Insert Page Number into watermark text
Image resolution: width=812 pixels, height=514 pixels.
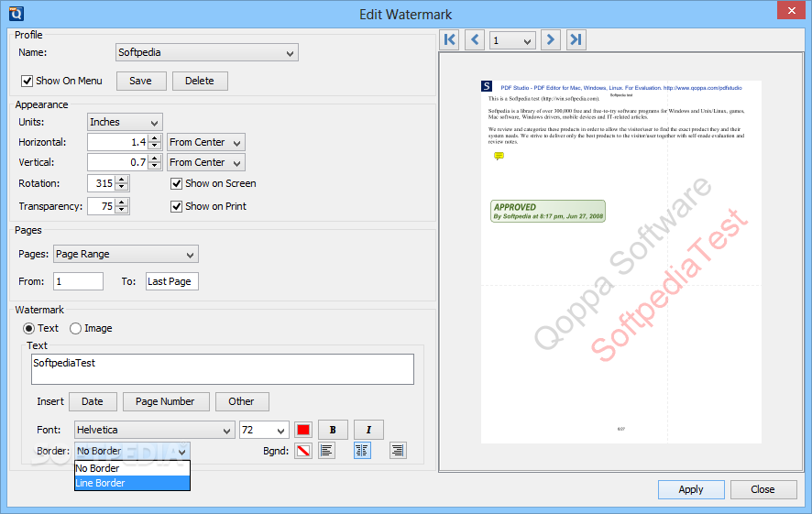(x=165, y=401)
